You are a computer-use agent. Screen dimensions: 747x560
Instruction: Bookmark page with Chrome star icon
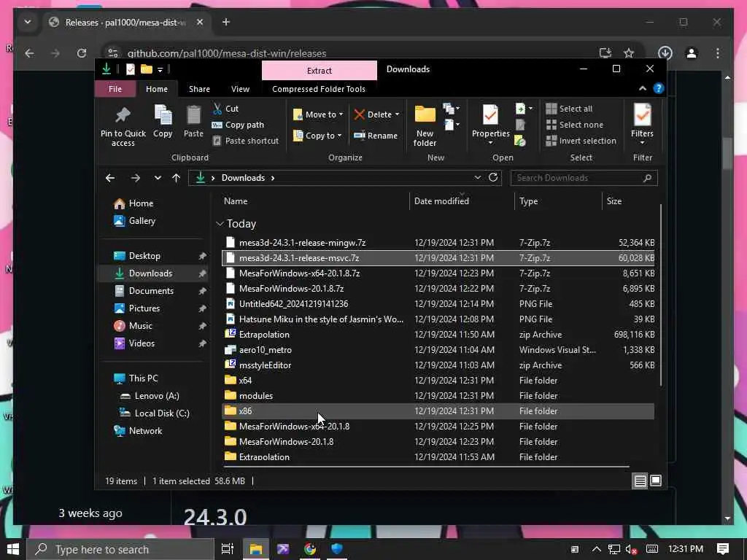(x=629, y=52)
